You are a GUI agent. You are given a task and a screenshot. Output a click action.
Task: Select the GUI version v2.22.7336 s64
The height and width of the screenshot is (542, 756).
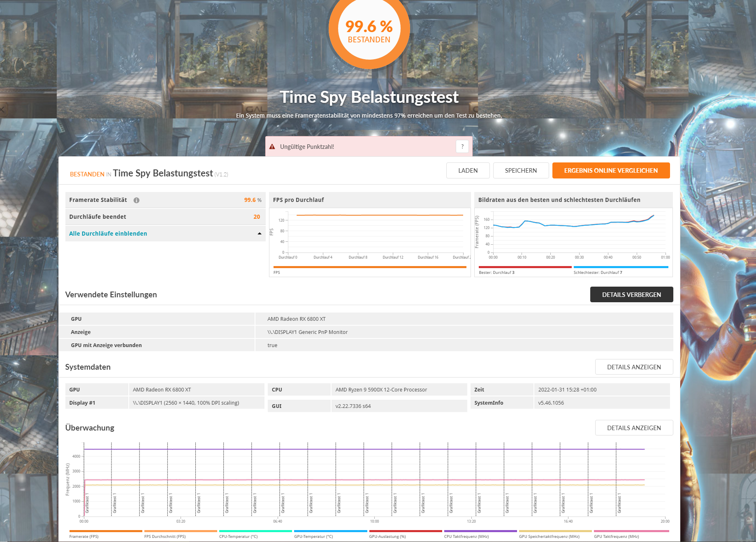[353, 406]
